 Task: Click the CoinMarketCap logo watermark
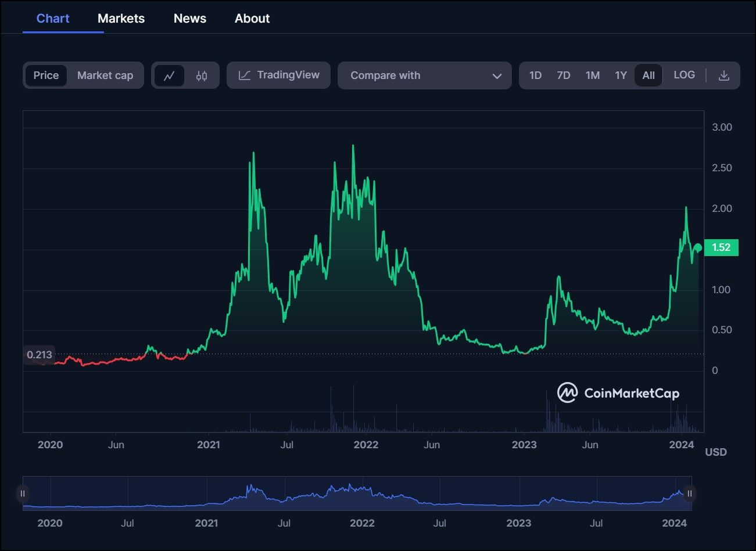click(x=618, y=393)
